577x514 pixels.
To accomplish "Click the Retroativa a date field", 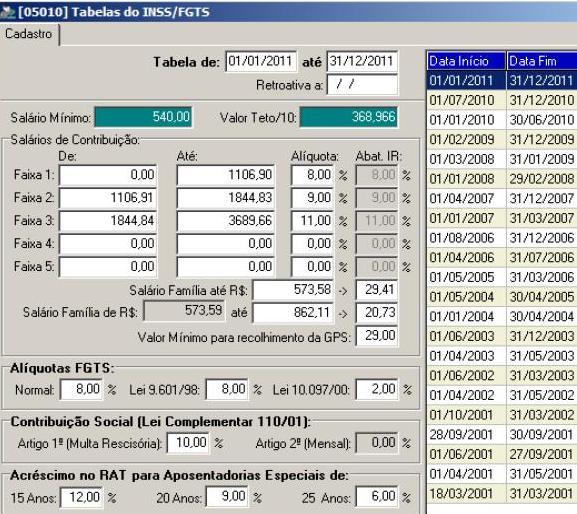I will [362, 85].
